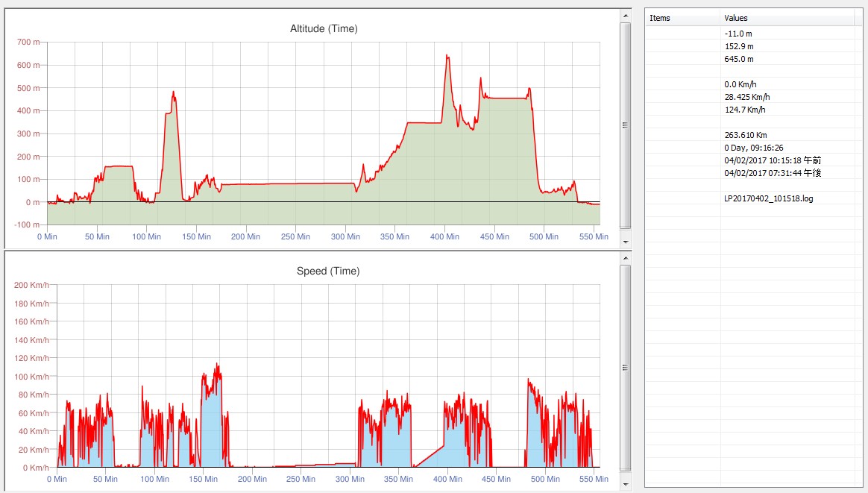Click the Speed chart vertical scrollbar thumb
The width and height of the screenshot is (868, 493).
click(x=625, y=368)
